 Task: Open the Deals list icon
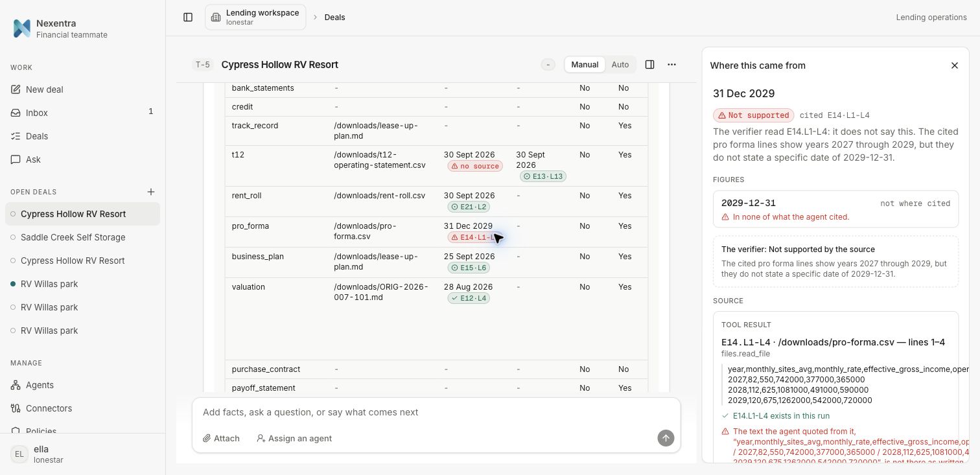tap(16, 136)
